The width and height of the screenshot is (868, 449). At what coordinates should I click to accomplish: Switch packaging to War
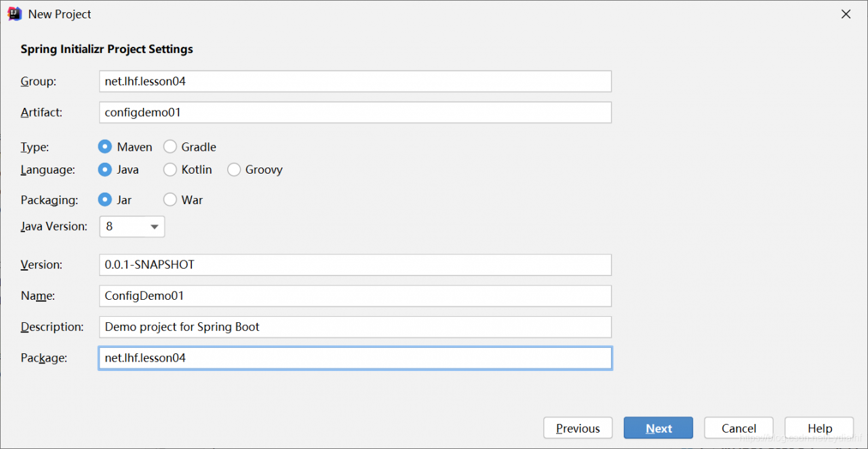tap(170, 200)
